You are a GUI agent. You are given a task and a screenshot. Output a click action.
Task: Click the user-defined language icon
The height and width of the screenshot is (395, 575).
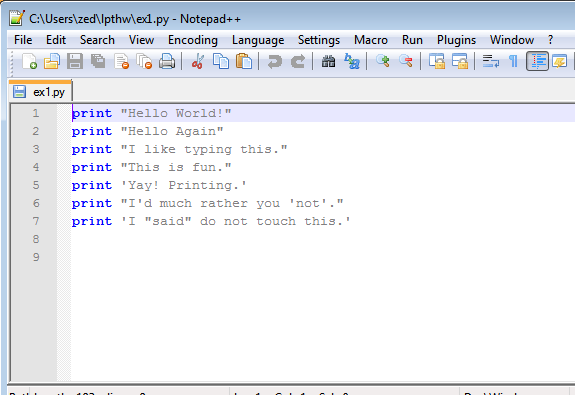[x=560, y=61]
